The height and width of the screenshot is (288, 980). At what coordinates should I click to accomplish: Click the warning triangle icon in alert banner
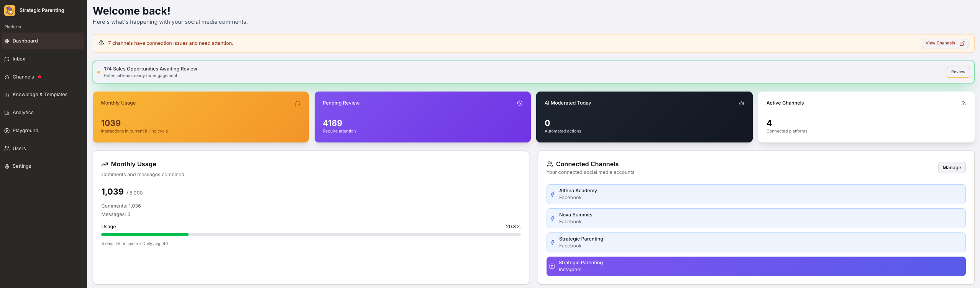pyautogui.click(x=101, y=43)
